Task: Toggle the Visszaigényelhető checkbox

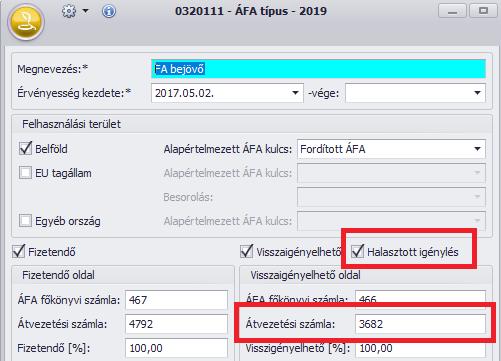Action: [247, 251]
